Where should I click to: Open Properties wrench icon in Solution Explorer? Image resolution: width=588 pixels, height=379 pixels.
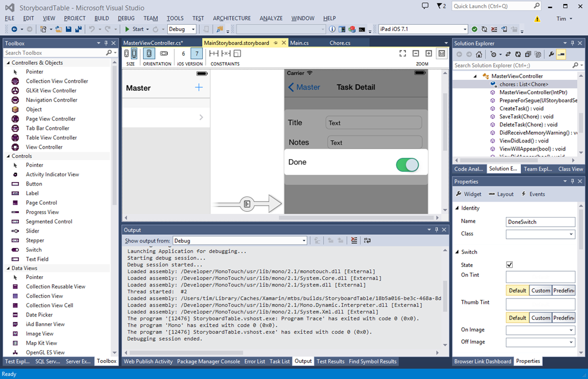(551, 55)
